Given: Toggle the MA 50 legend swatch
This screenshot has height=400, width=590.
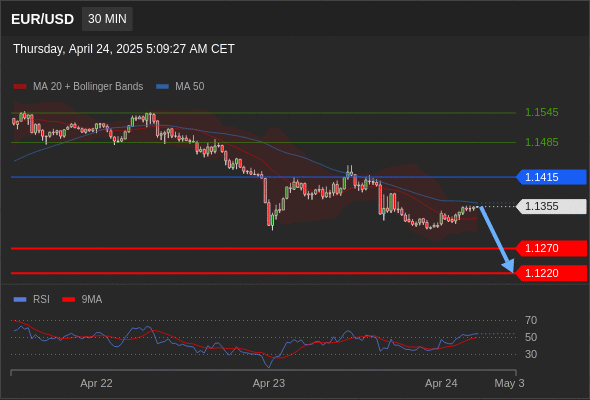Looking at the screenshot, I should 162,87.
